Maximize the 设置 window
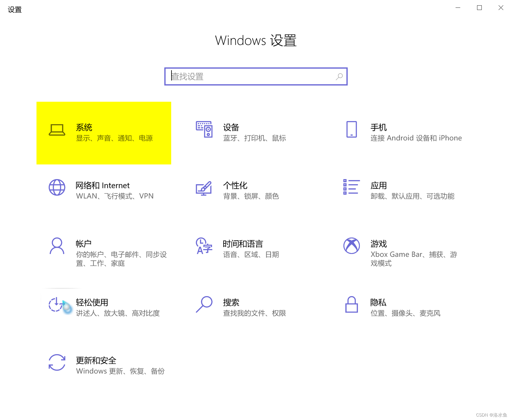The height and width of the screenshot is (420, 512). coord(479,8)
